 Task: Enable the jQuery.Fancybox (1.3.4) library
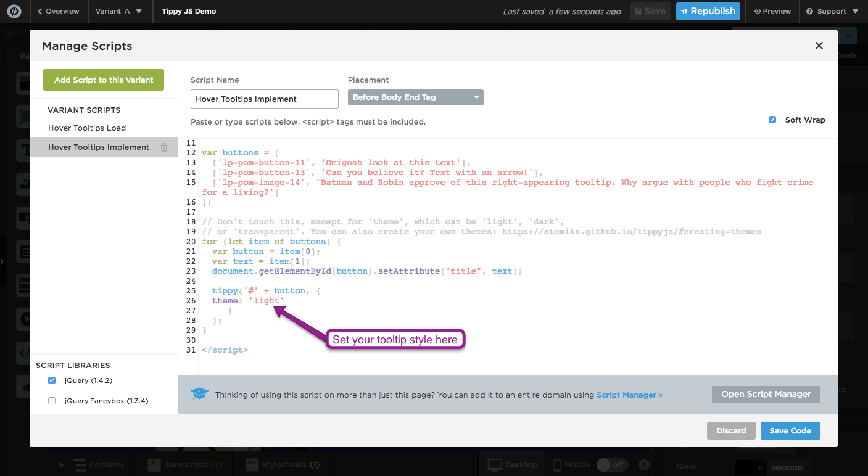point(52,401)
